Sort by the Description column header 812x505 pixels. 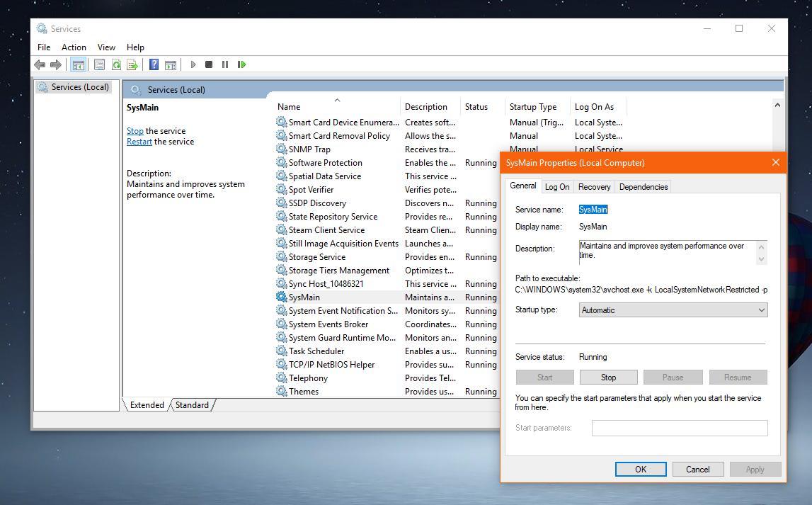(430, 107)
